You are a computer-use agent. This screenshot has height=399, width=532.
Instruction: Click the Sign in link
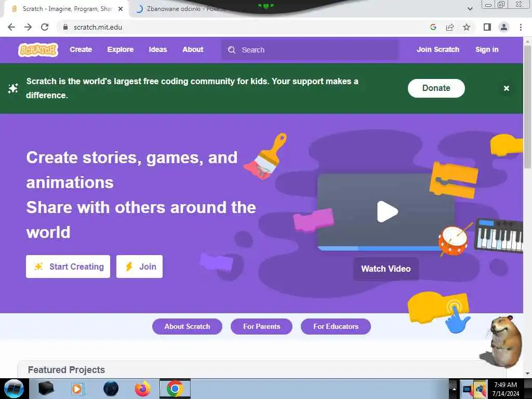pos(486,49)
